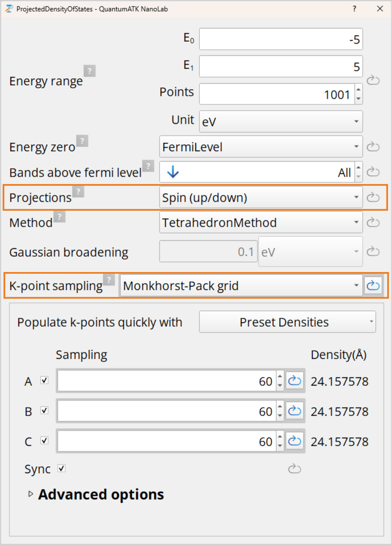Open help for K-point sampling

click(x=109, y=279)
